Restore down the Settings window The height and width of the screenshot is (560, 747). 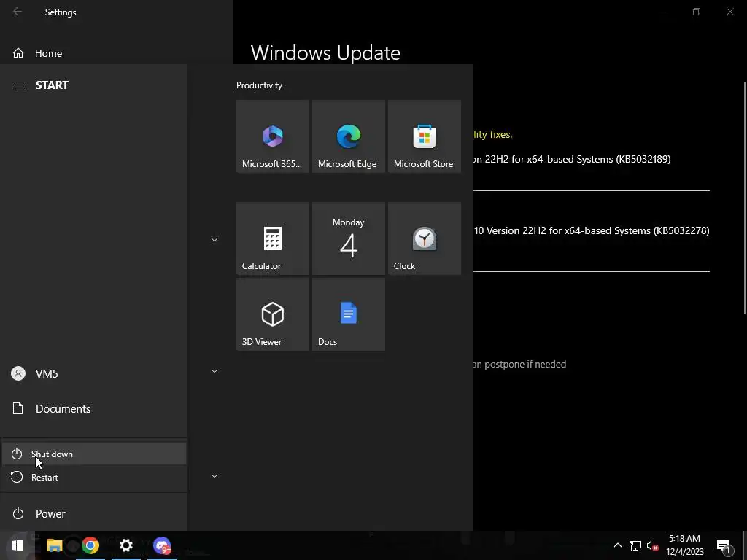pos(697,12)
